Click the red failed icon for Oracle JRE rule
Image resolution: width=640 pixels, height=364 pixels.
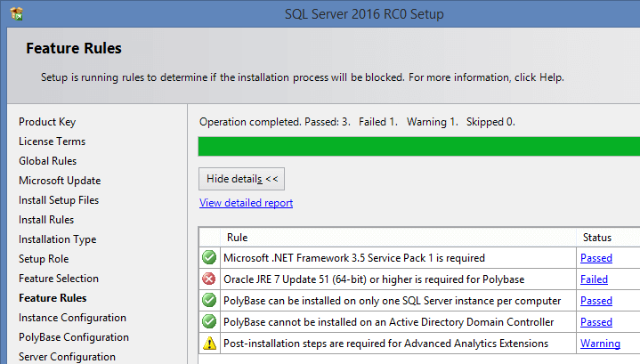pos(209,279)
